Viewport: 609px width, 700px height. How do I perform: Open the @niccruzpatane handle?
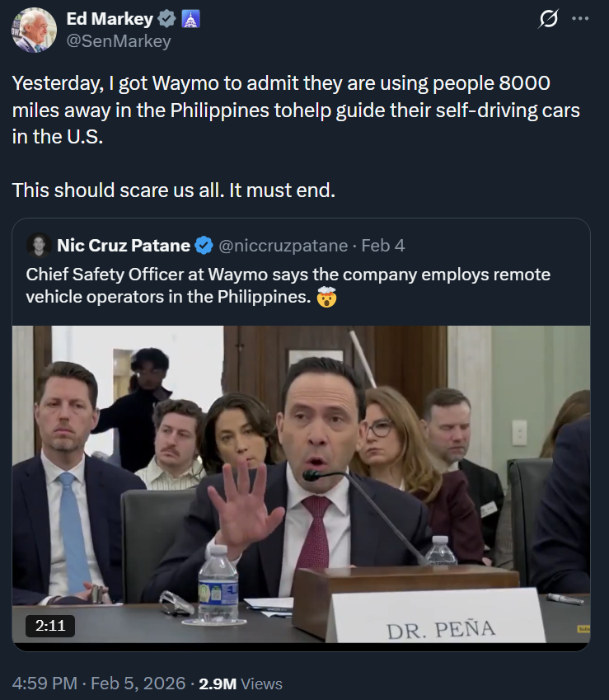[x=283, y=245]
